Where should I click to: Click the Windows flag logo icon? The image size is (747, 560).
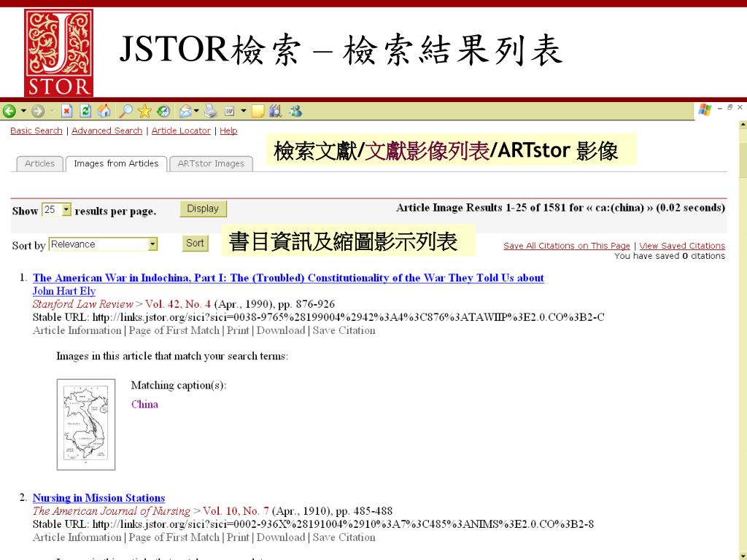click(x=705, y=110)
